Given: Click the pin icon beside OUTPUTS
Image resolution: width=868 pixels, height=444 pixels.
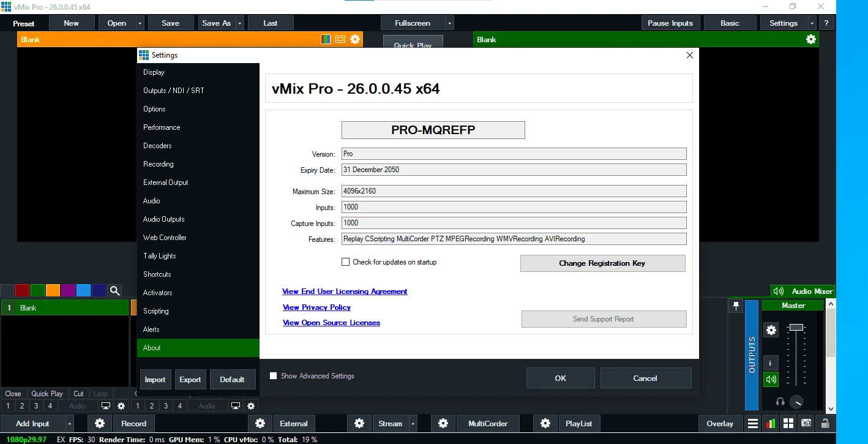Looking at the screenshot, I should (x=736, y=306).
